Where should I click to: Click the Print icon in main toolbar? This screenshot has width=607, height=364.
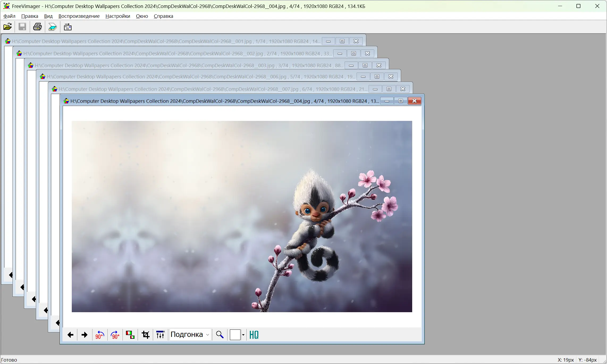tap(37, 27)
